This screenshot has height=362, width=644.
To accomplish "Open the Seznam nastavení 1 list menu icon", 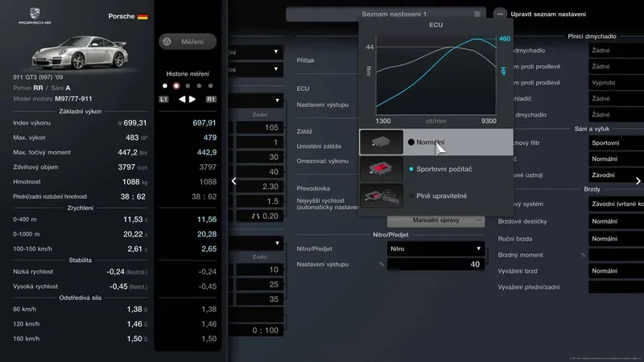I will (477, 14).
